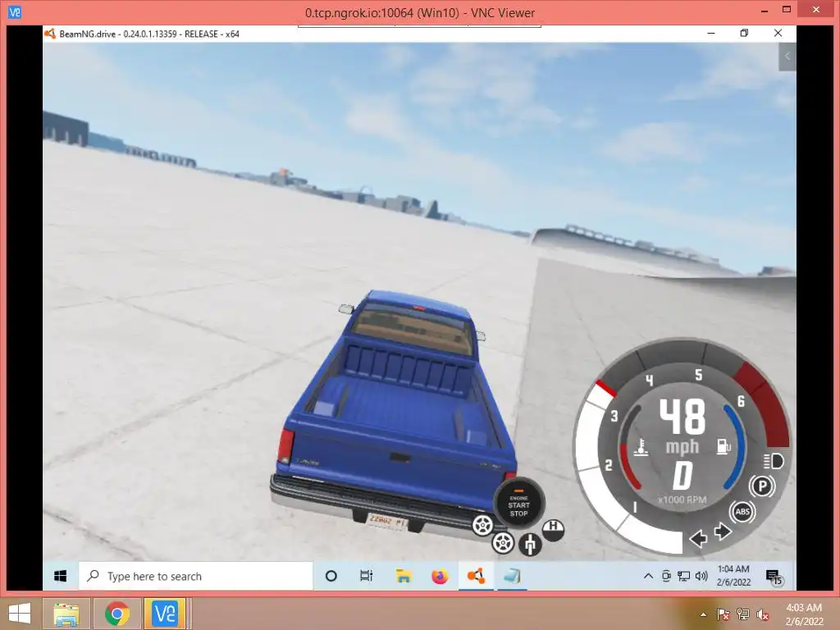Screen dimensions: 840x630
Task: Click the engine temperature icon in the gauge
Action: coord(641,447)
